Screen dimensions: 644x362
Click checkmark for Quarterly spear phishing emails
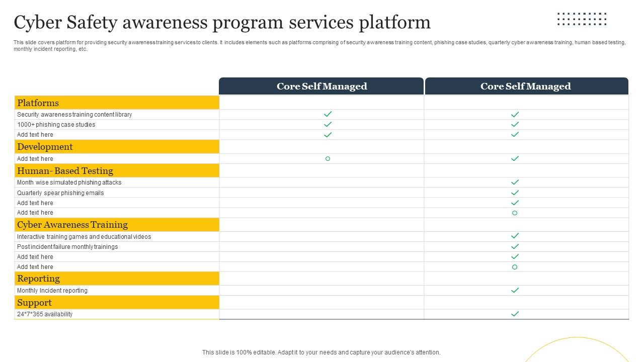pos(515,193)
